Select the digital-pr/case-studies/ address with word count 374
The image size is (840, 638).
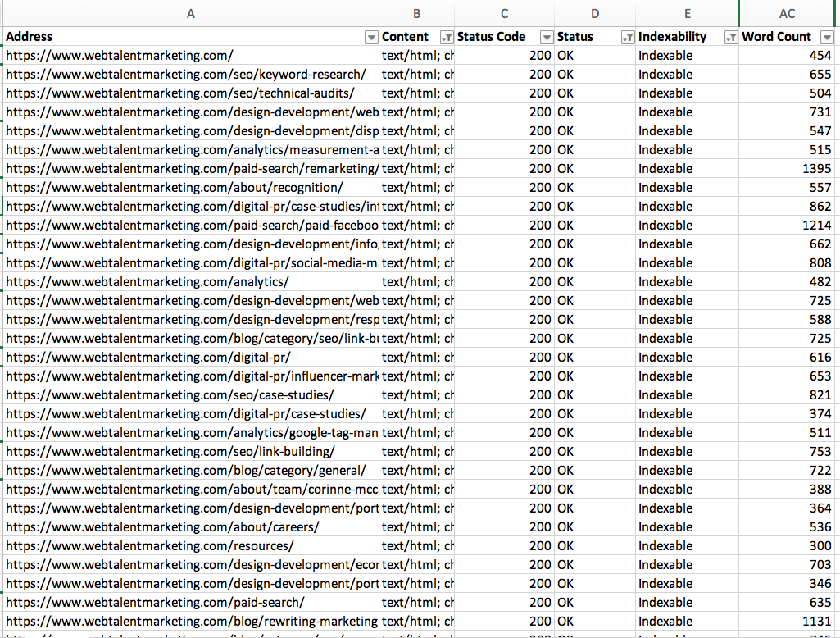click(x=191, y=414)
